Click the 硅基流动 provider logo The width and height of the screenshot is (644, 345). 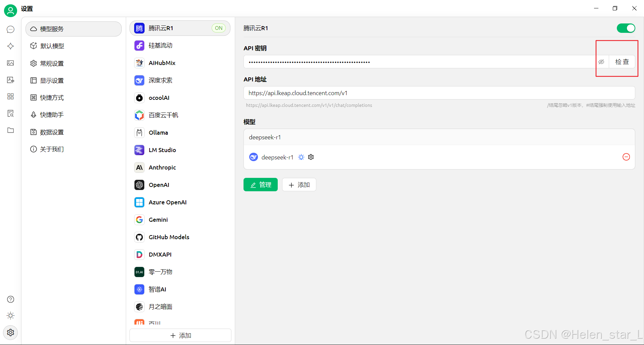tap(139, 46)
